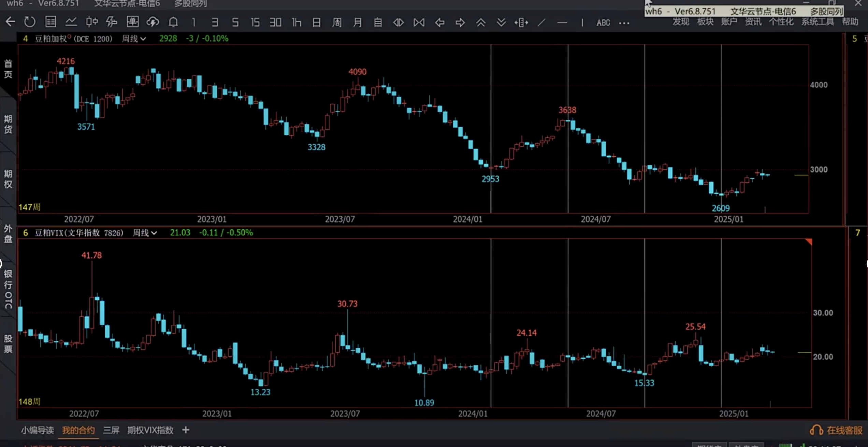Toggle the 15 minute period button
The width and height of the screenshot is (868, 447).
pyautogui.click(x=255, y=23)
